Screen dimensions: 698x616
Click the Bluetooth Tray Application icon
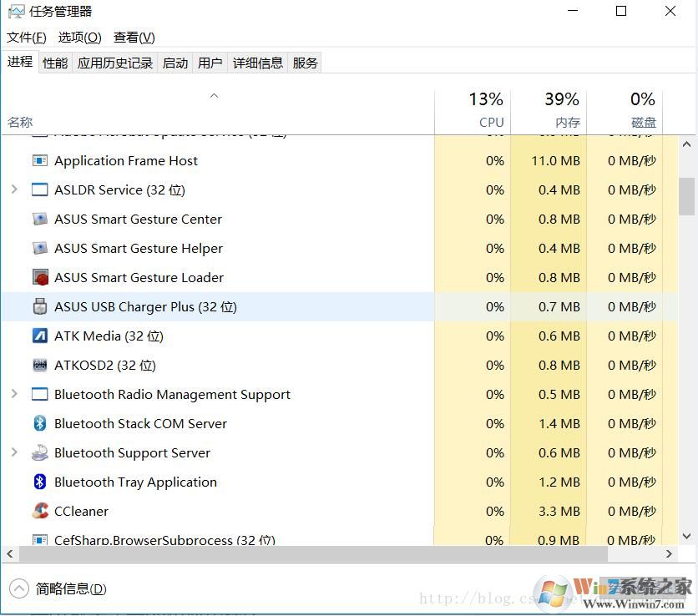coord(40,482)
